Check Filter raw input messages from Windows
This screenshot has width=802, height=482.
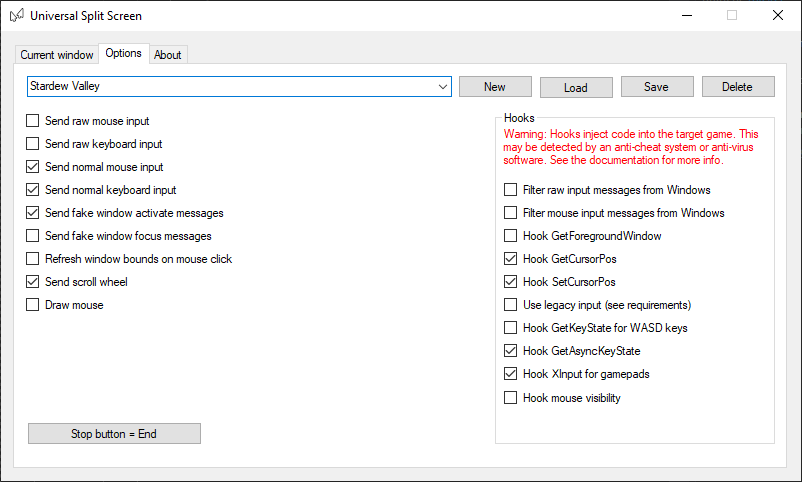click(510, 190)
